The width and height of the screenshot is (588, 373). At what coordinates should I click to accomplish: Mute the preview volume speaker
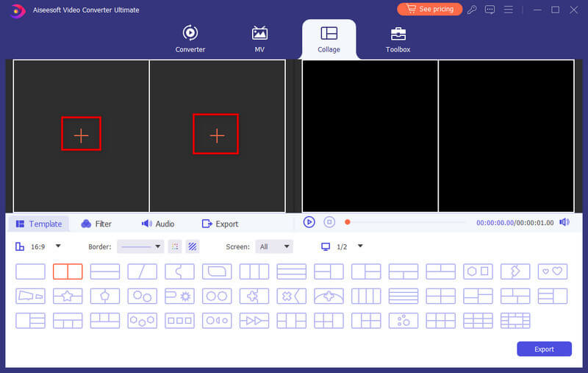pos(564,222)
